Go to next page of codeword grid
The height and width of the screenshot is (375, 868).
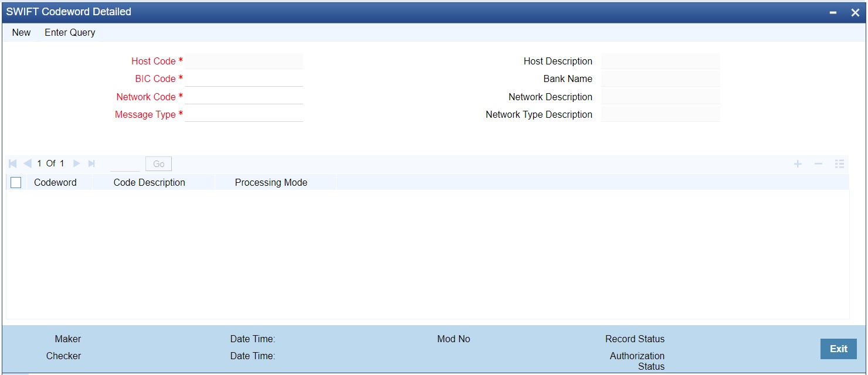pyautogui.click(x=77, y=163)
